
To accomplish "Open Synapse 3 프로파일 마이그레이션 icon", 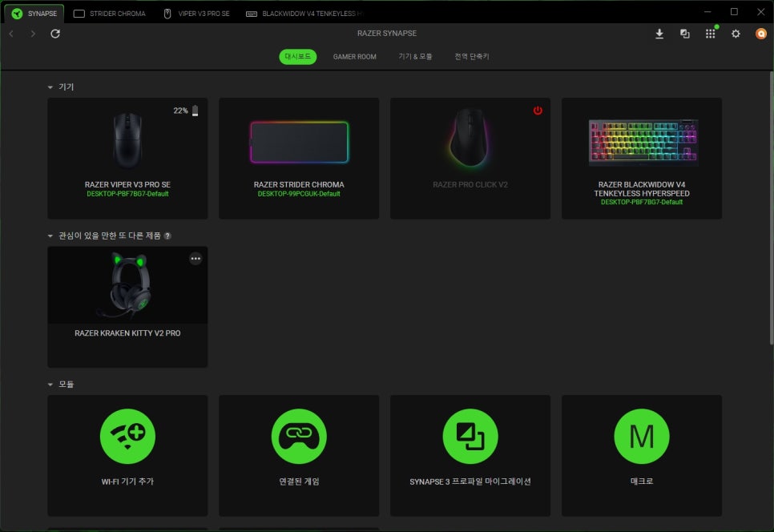I will point(470,436).
